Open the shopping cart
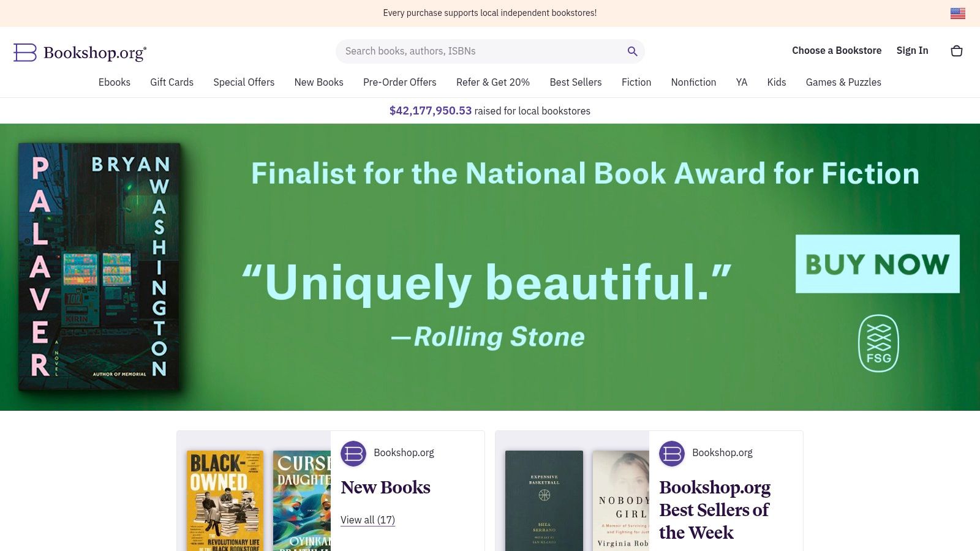 point(956,51)
